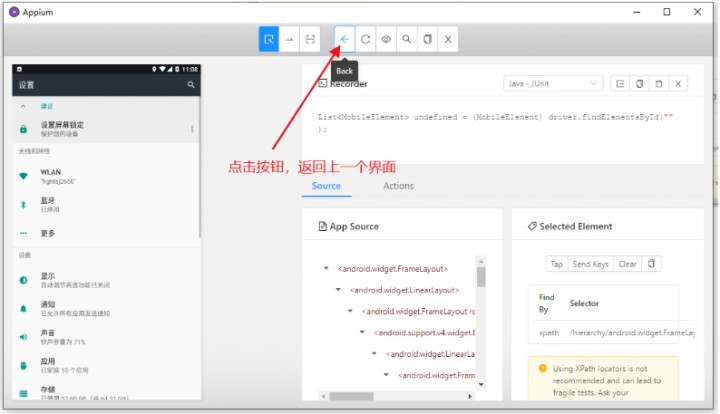Screen dimensions: 720x414
Task: Tap the green lock screen-lock suggestion
Action: [23, 129]
